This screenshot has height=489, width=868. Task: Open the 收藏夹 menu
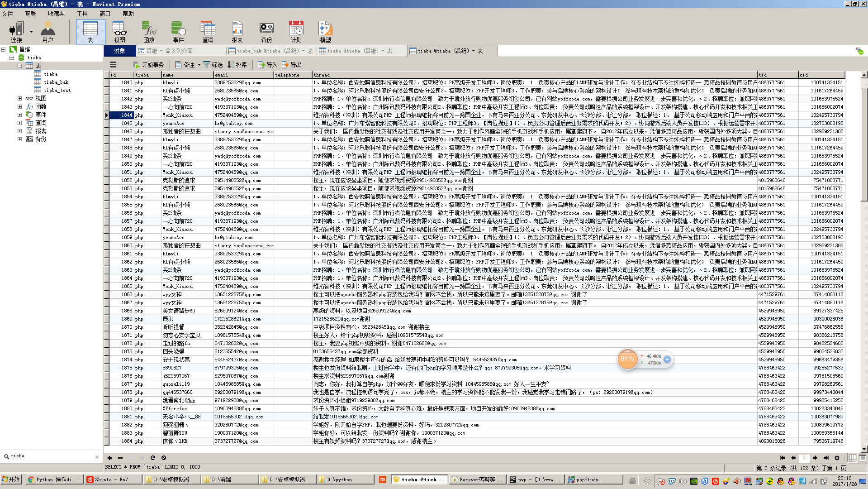[x=56, y=14]
